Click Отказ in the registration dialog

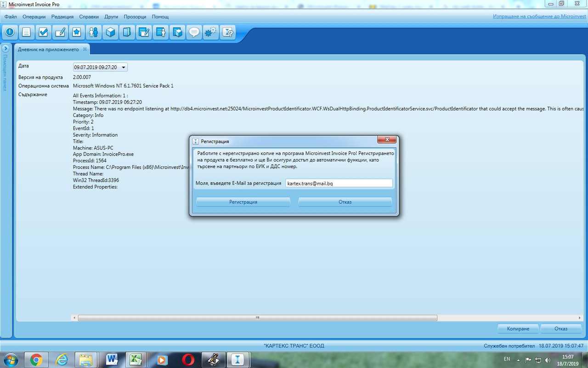[x=345, y=202]
